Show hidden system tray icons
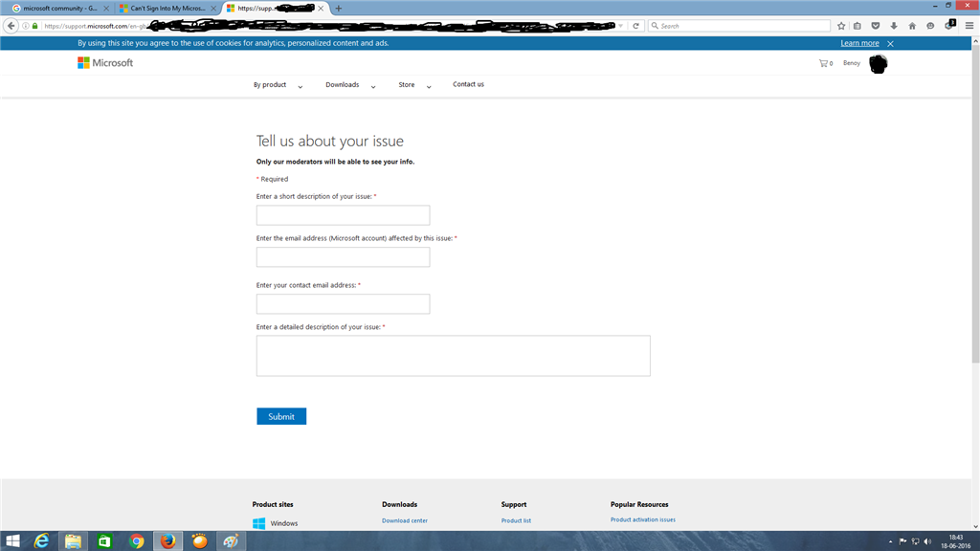980x551 pixels. (891, 541)
